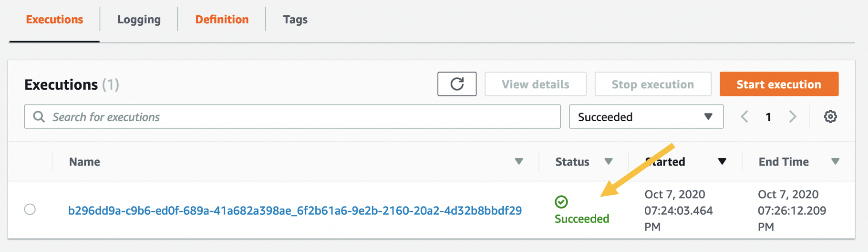Sort by Started column arrow

722,161
